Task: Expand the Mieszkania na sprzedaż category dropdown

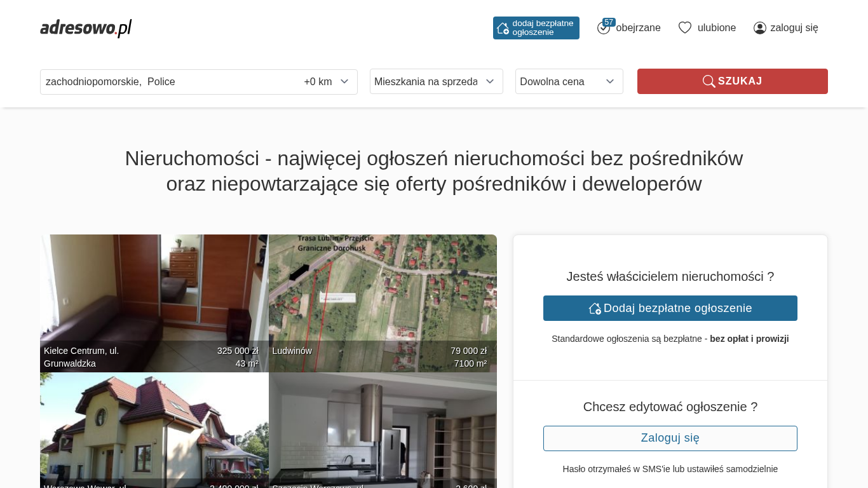Action: tap(436, 81)
